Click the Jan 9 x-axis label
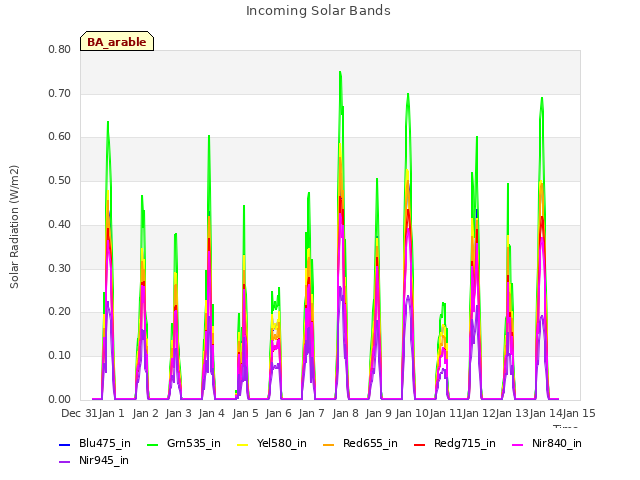The image size is (640, 480). coord(378,413)
